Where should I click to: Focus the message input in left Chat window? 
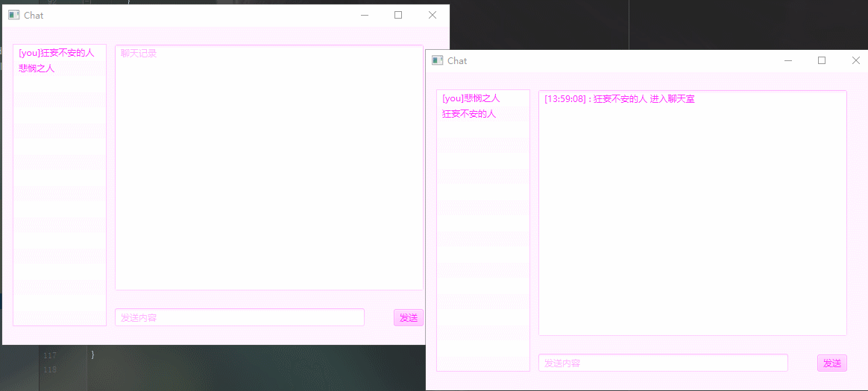click(239, 317)
